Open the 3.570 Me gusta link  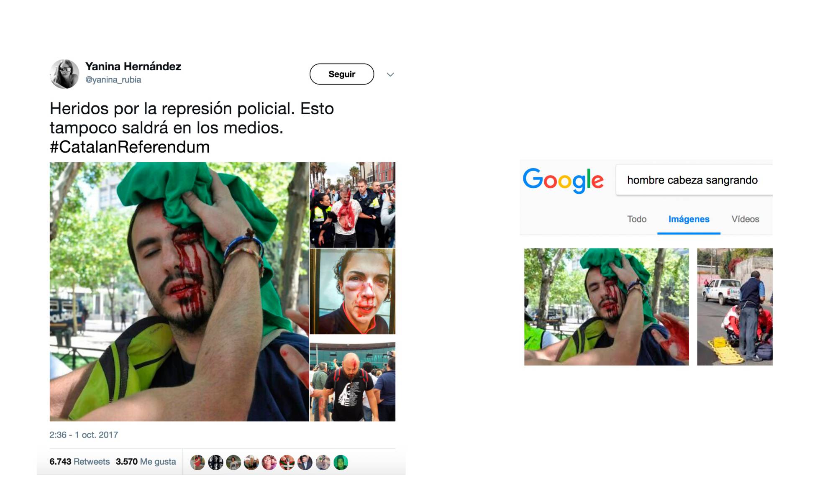tap(146, 462)
